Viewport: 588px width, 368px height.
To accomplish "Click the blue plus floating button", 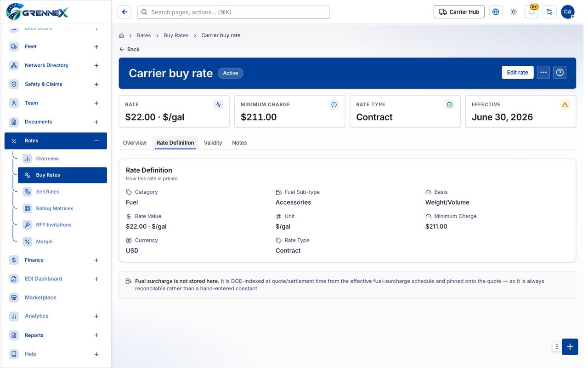I will point(570,347).
